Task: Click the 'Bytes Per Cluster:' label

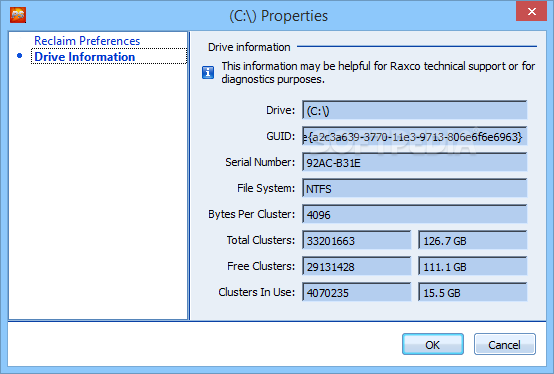Action: click(x=251, y=214)
